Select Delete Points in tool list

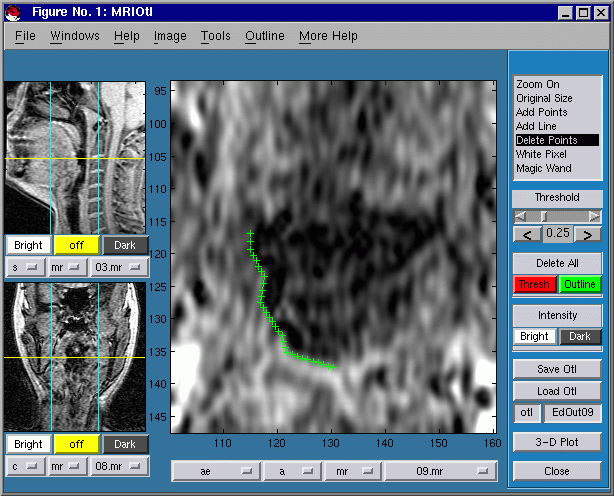click(557, 140)
